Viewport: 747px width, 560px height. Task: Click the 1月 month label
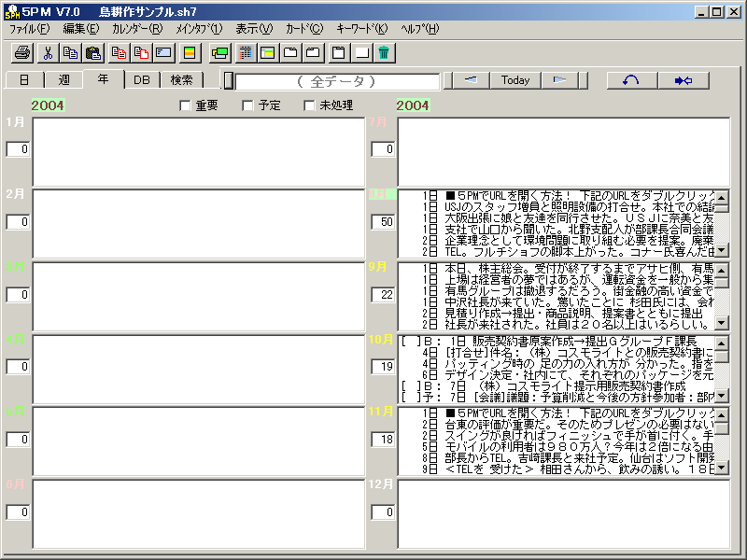tap(15, 122)
